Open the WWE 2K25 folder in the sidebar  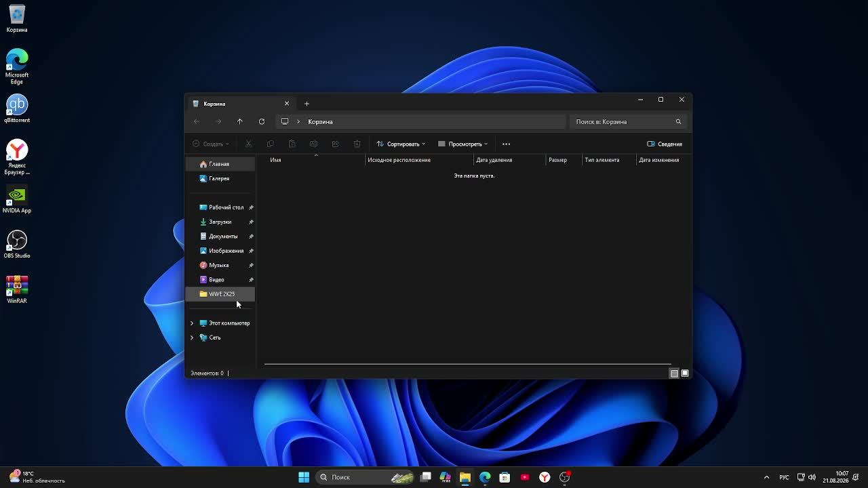coord(220,294)
